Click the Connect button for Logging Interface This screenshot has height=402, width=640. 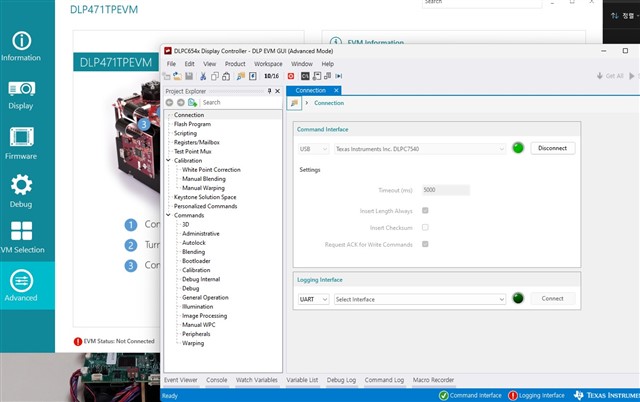coord(553,299)
